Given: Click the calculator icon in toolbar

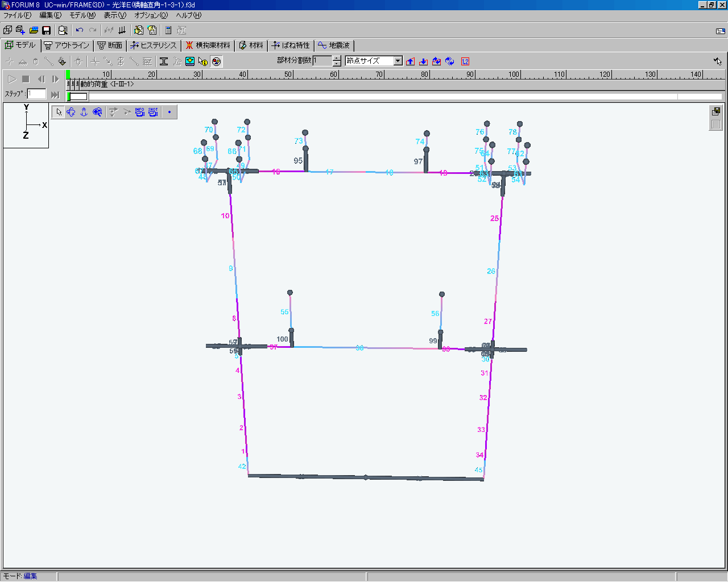Looking at the screenshot, I should 168,30.
